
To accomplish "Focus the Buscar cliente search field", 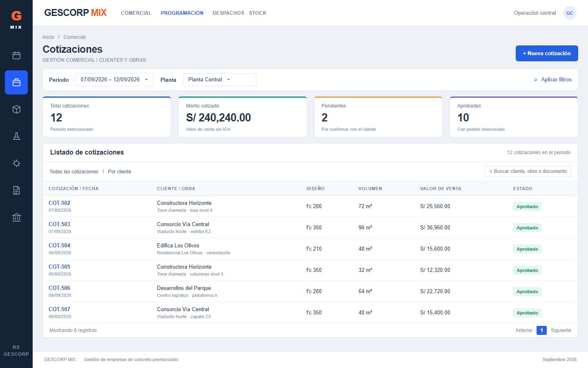I will [528, 171].
